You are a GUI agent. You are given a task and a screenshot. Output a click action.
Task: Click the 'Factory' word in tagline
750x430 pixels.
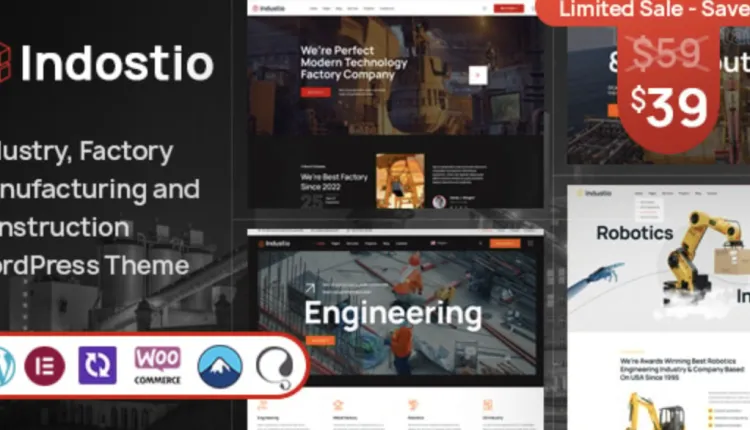coord(126,151)
